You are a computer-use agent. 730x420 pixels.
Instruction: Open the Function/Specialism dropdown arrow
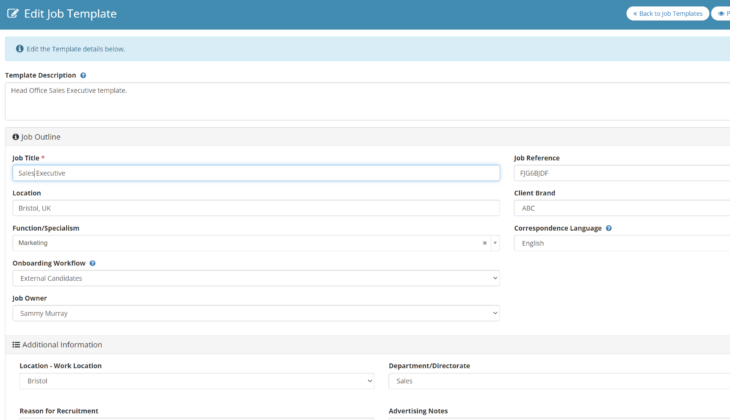(494, 243)
